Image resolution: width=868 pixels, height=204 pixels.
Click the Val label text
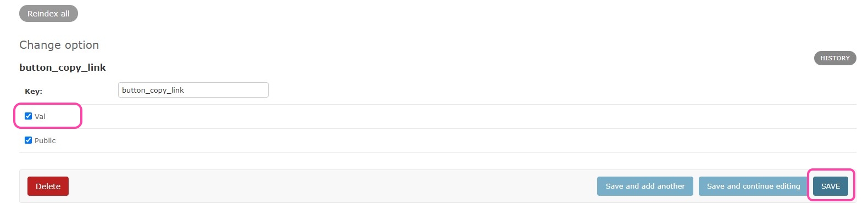coord(40,117)
